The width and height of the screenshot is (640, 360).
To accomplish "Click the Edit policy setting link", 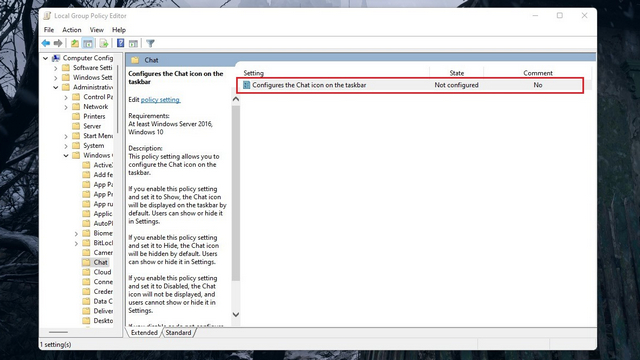I will click(160, 100).
